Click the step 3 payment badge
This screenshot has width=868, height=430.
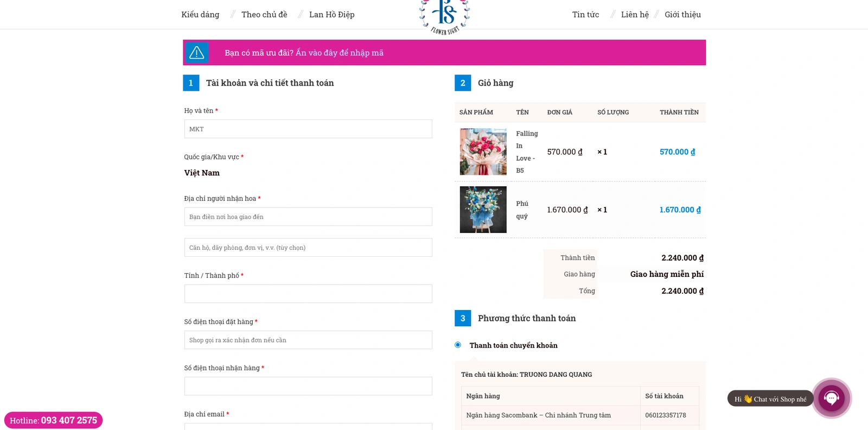point(463,318)
